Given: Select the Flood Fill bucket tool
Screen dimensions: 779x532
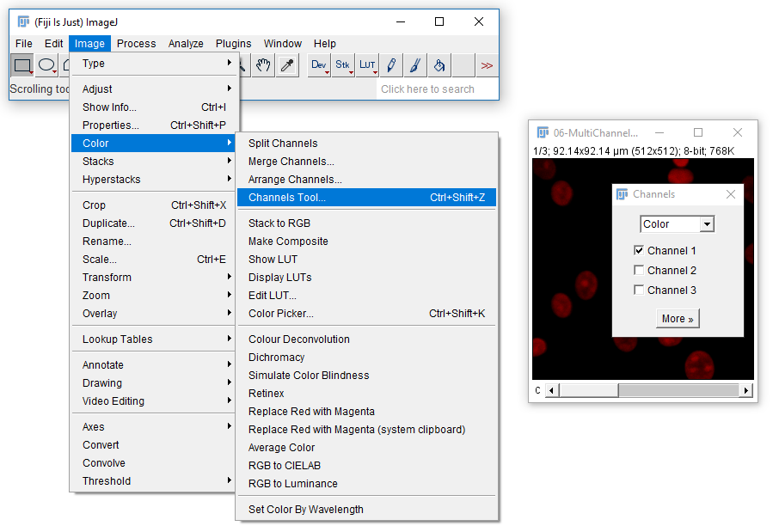Looking at the screenshot, I should [x=439, y=65].
